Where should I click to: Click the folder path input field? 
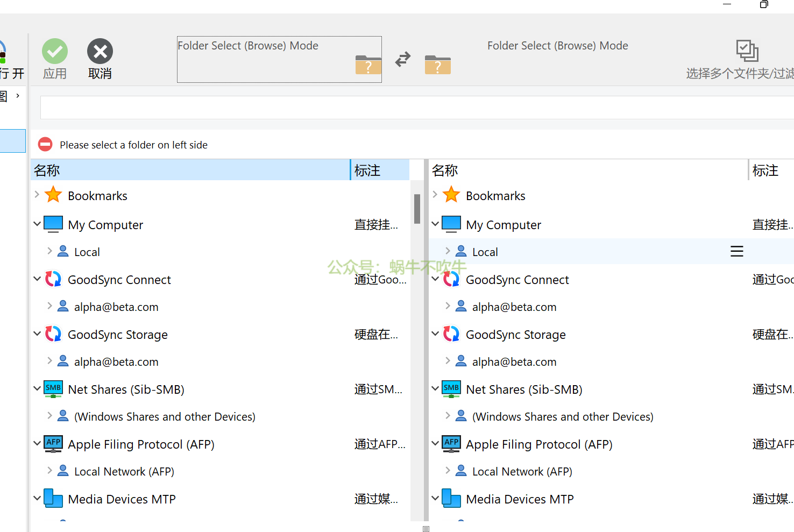(x=414, y=108)
